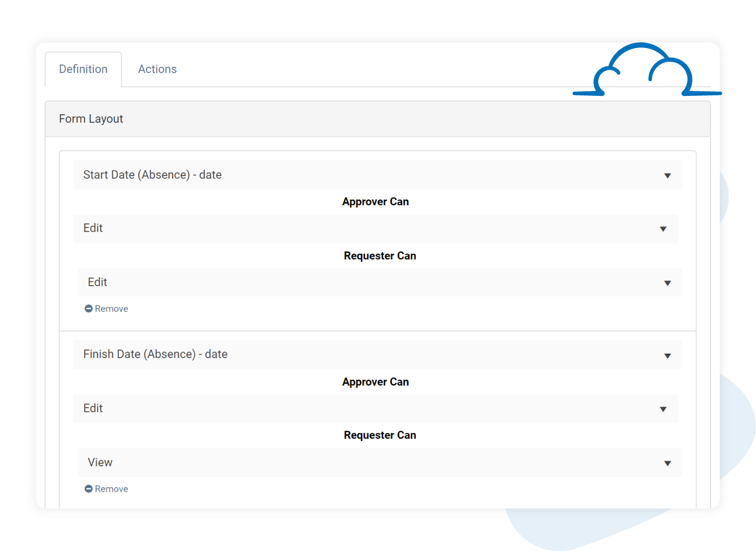Remove the Start Date (Absence) field

(x=106, y=308)
